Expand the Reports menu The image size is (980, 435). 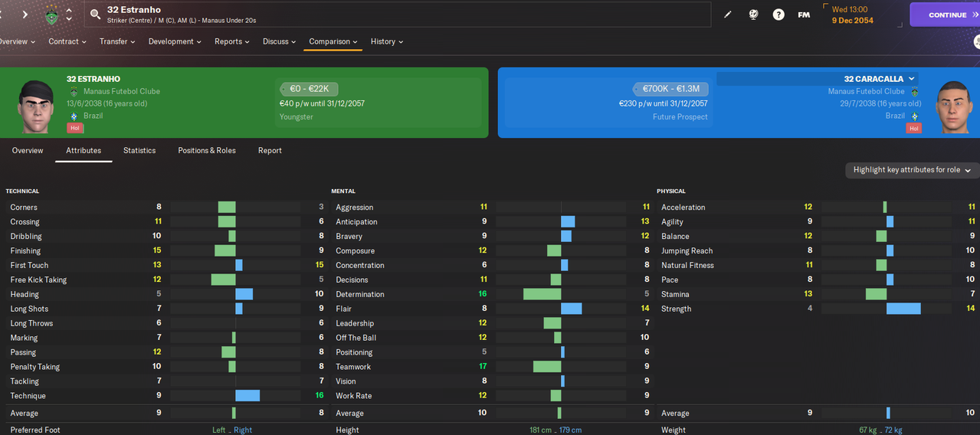[232, 41]
